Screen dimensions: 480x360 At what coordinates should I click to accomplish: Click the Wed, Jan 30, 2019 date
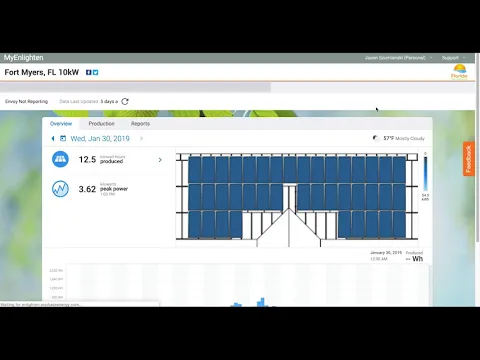(x=100, y=138)
